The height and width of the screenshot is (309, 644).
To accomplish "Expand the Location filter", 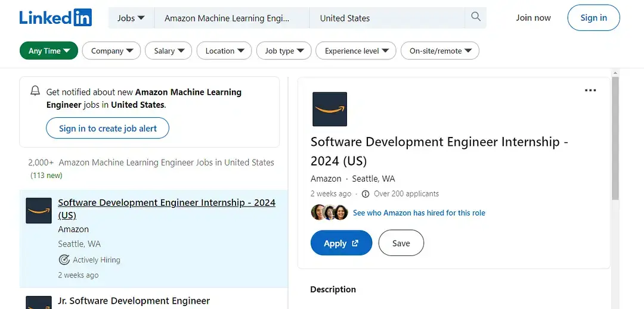I will click(224, 51).
